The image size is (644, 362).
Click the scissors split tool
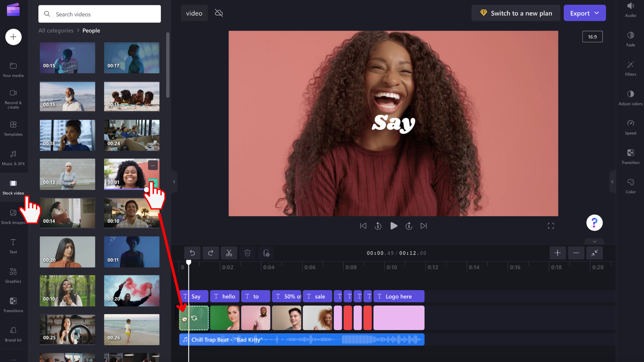[x=229, y=253]
